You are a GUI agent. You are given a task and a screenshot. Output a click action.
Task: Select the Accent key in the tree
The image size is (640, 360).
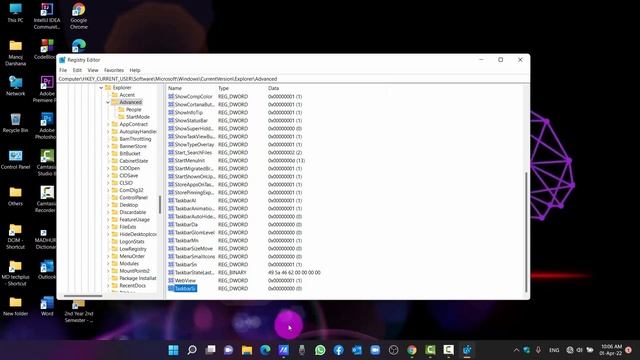[x=127, y=95]
